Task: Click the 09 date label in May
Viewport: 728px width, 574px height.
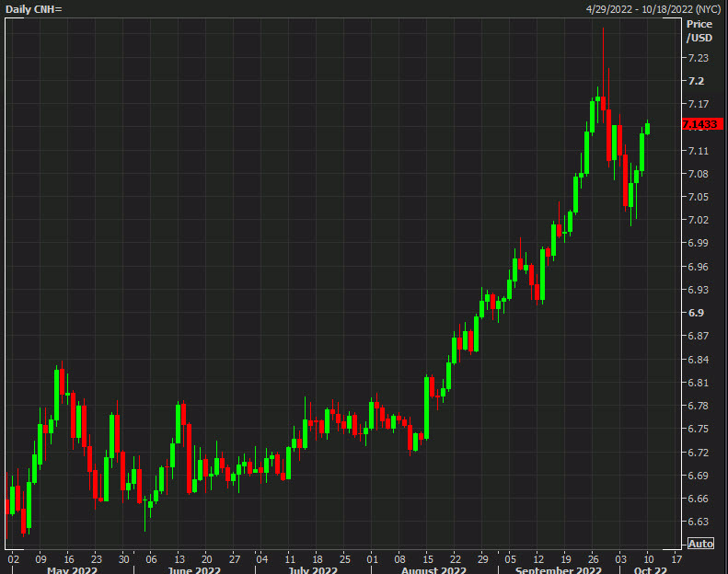Action: pyautogui.click(x=40, y=559)
